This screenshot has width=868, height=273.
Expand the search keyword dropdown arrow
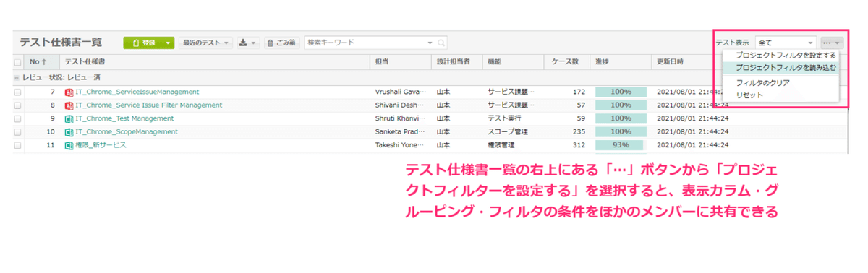430,43
